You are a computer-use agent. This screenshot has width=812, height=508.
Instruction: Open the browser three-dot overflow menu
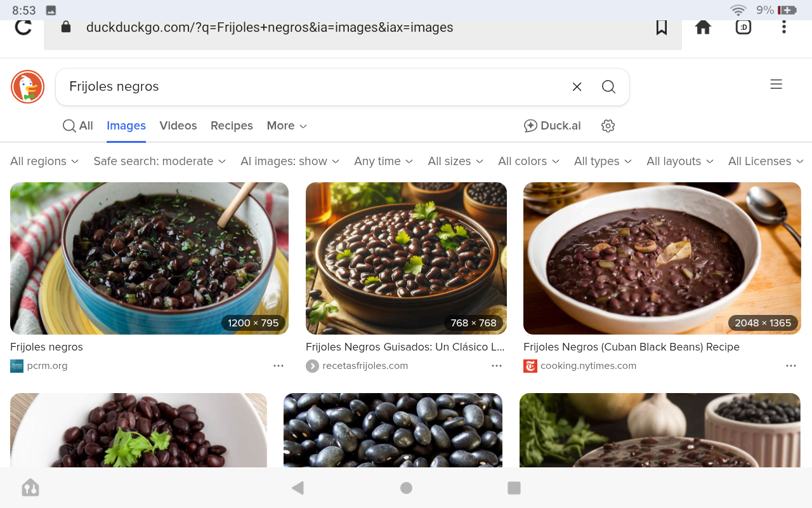[x=784, y=27]
